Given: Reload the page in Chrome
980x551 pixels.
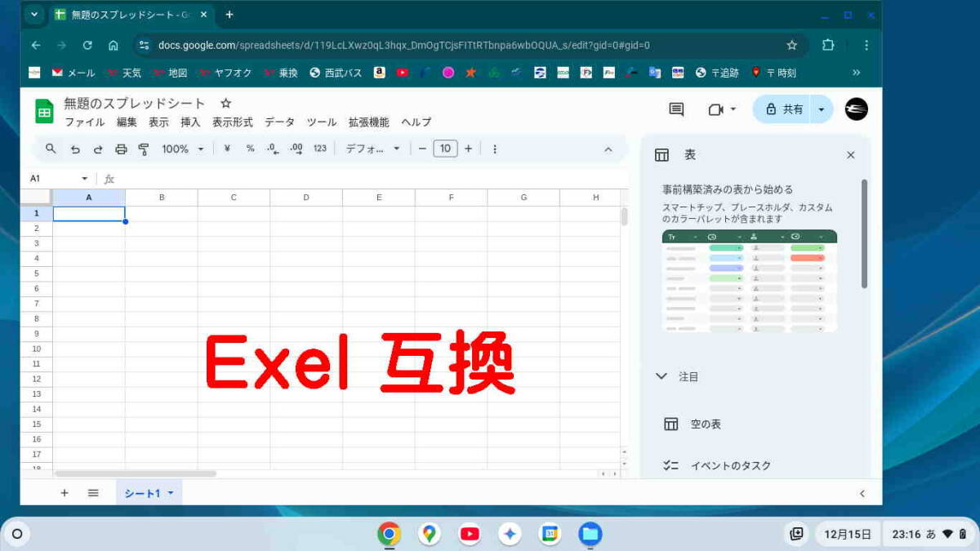Looking at the screenshot, I should coord(87,45).
